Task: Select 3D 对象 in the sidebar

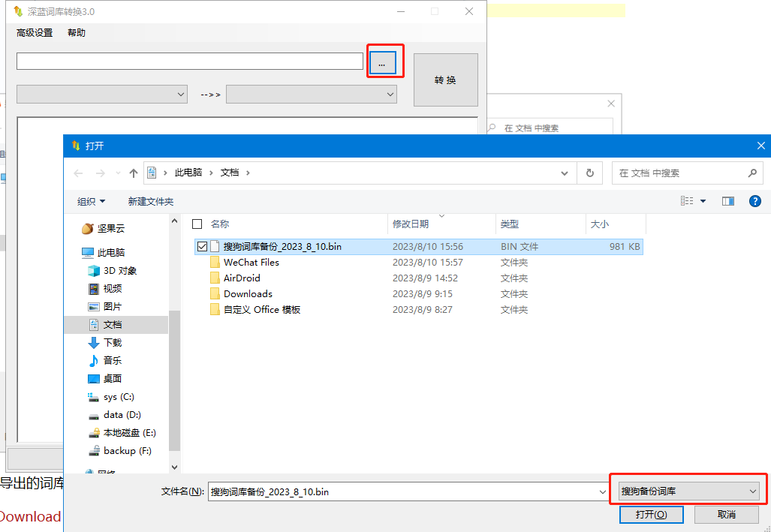Action: [x=120, y=271]
